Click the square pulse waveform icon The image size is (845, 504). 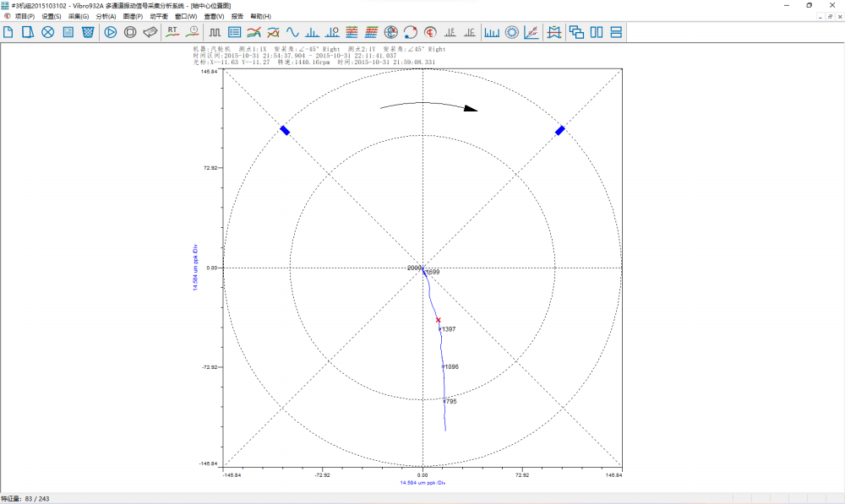click(215, 32)
